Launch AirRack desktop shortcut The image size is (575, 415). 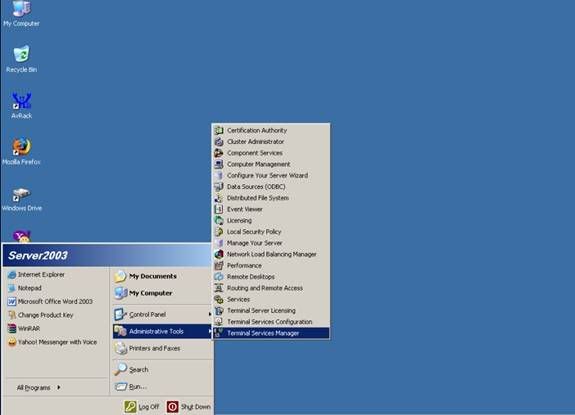pyautogui.click(x=21, y=105)
